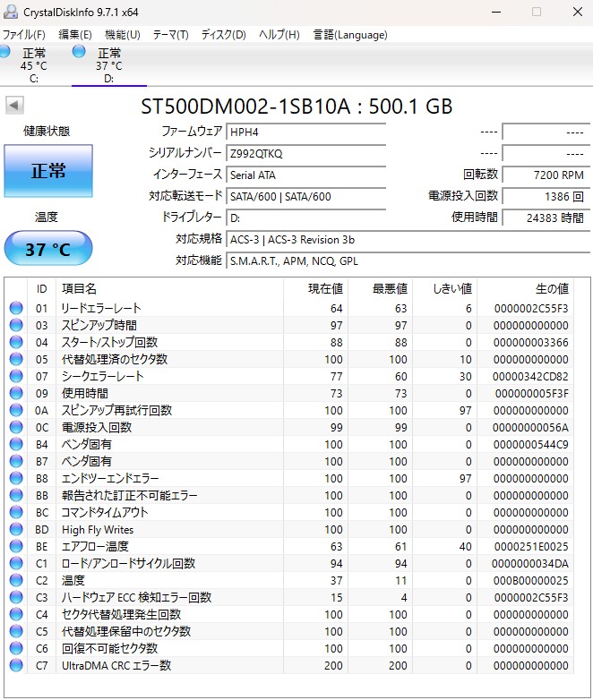Click status orb for C7 UltraDMA CRC エラー数
Screen dimensions: 593x700
(x=16, y=665)
